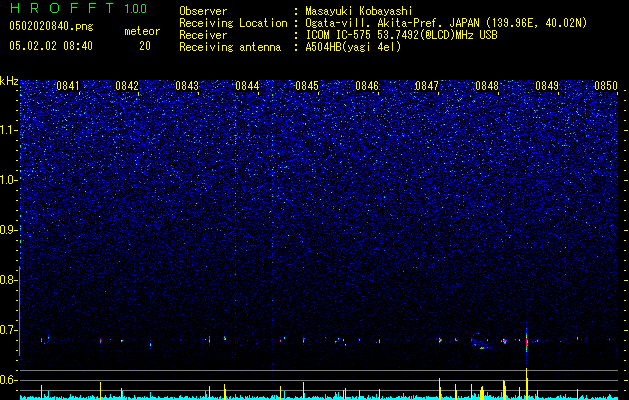Click the 1.0 kHz axis label
The image size is (629, 400).
click(8, 180)
